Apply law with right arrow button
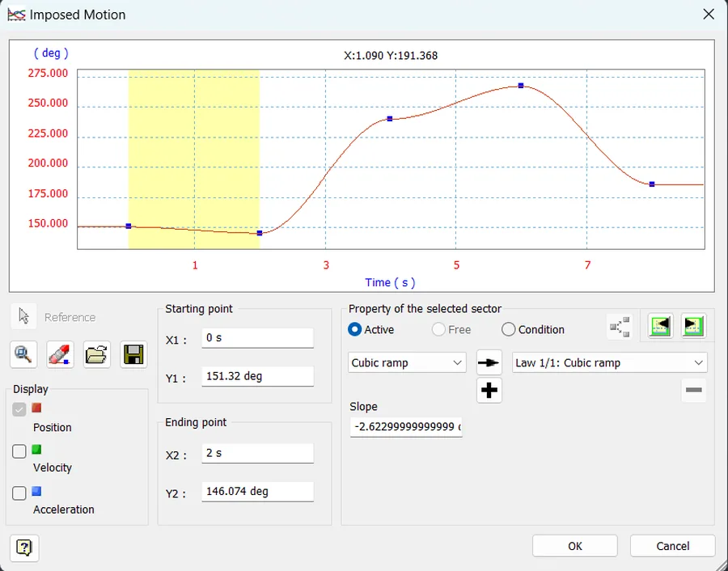The height and width of the screenshot is (571, 728). [x=489, y=362]
